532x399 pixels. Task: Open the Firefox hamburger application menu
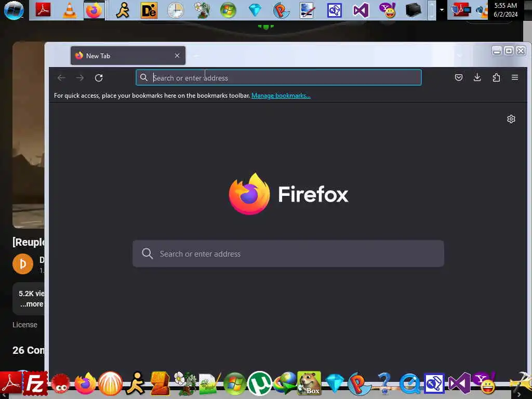pos(515,78)
